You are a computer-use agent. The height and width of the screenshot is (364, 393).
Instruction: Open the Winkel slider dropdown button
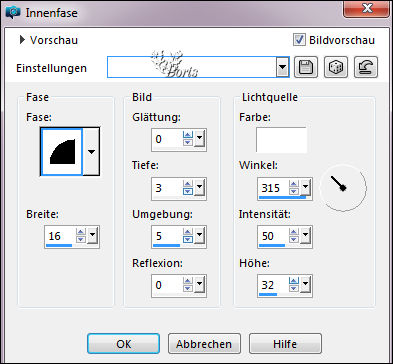point(305,187)
